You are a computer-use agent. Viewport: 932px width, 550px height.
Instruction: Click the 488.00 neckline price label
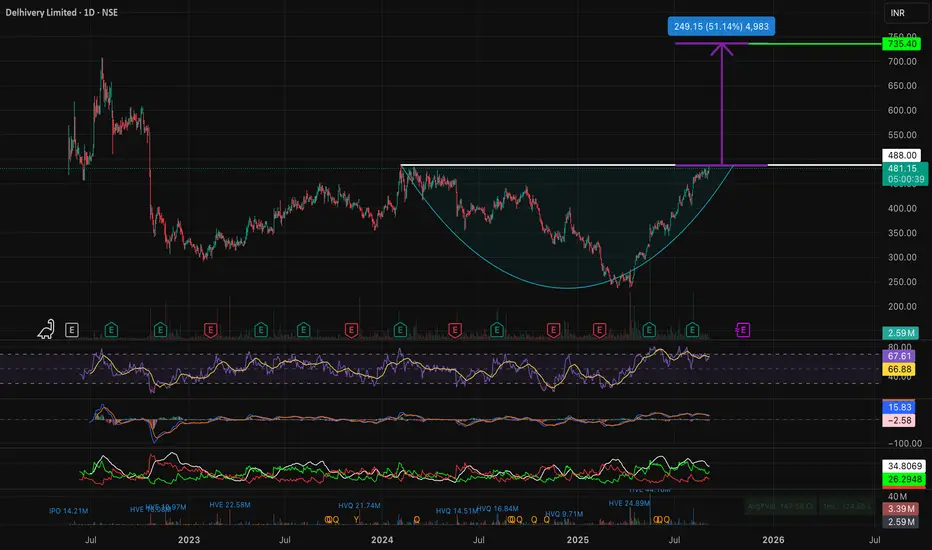pos(902,155)
